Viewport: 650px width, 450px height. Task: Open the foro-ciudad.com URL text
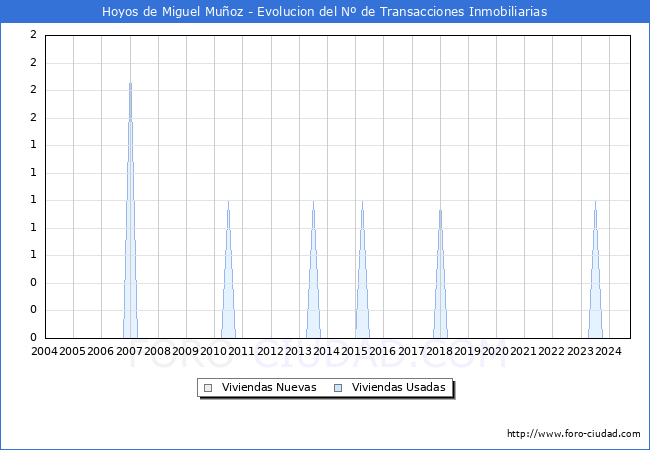click(x=574, y=433)
